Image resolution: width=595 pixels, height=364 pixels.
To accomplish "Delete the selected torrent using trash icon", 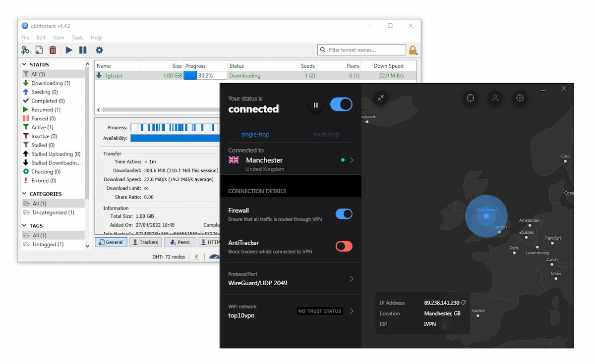I will 53,50.
